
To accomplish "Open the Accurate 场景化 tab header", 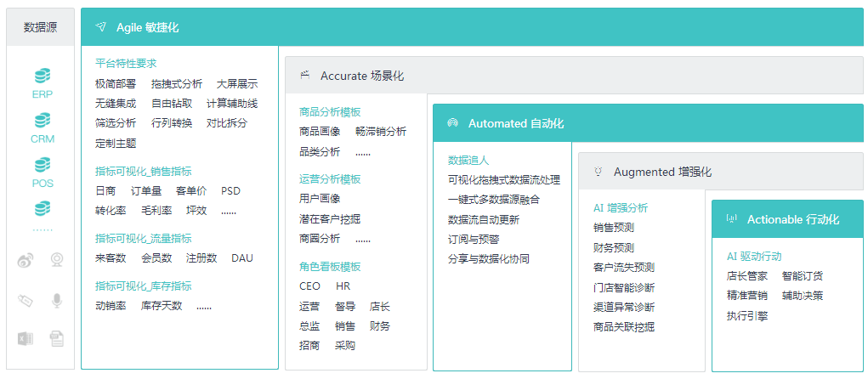I will pyautogui.click(x=362, y=76).
